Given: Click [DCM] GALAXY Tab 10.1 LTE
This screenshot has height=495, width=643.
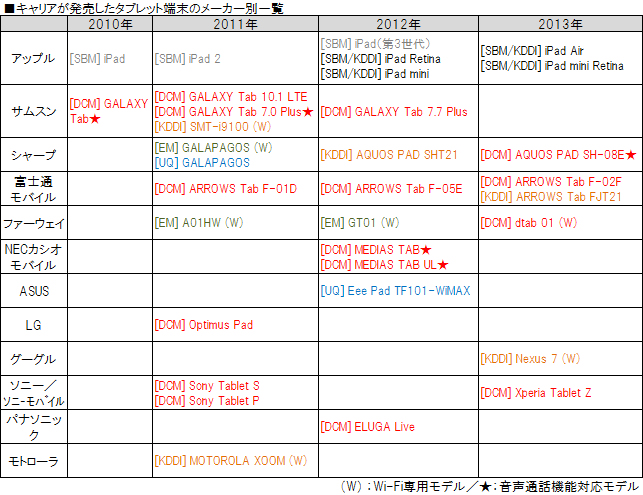Looking at the screenshot, I should (x=231, y=97).
